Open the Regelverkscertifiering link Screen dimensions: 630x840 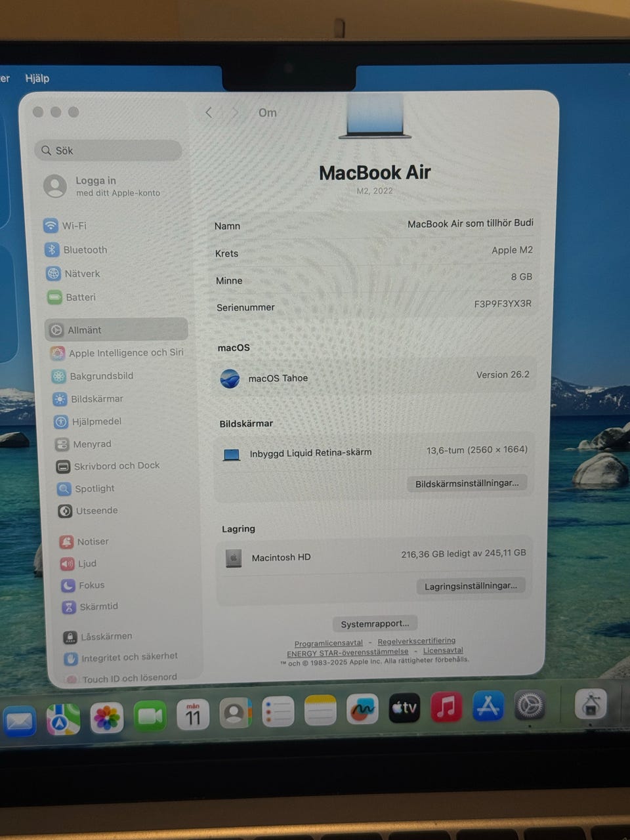tap(416, 641)
